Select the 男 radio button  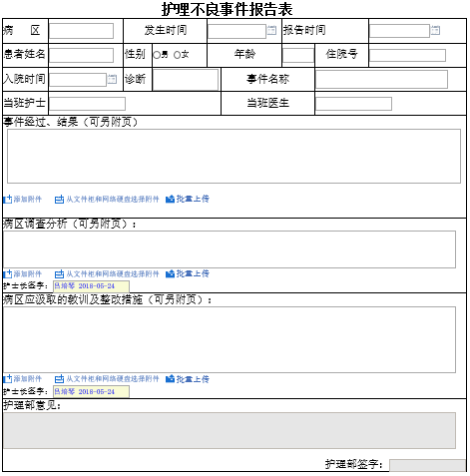[157, 55]
